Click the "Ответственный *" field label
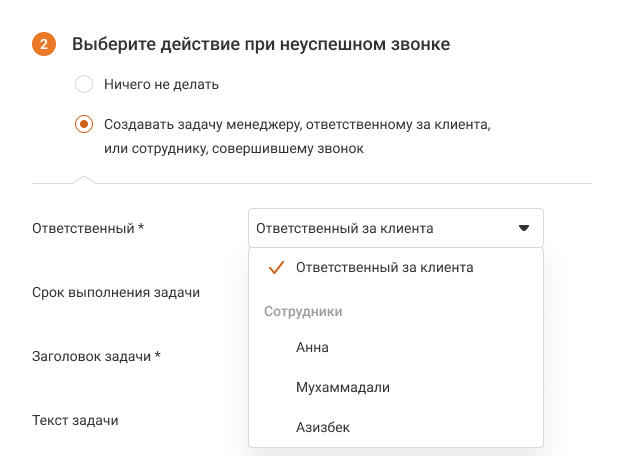624x456 pixels. (88, 228)
